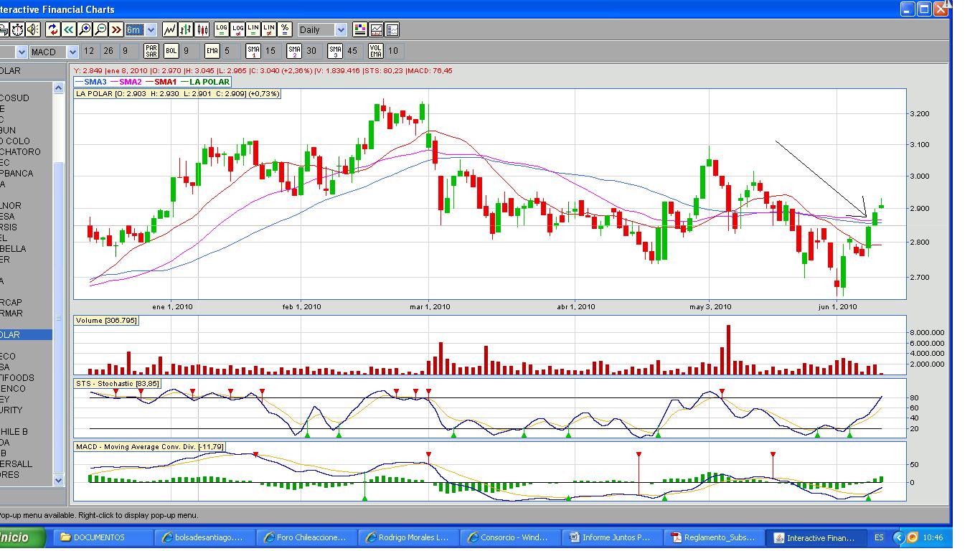The height and width of the screenshot is (551, 980).
Task: Switch to line chart style icon
Action: pyautogui.click(x=169, y=29)
